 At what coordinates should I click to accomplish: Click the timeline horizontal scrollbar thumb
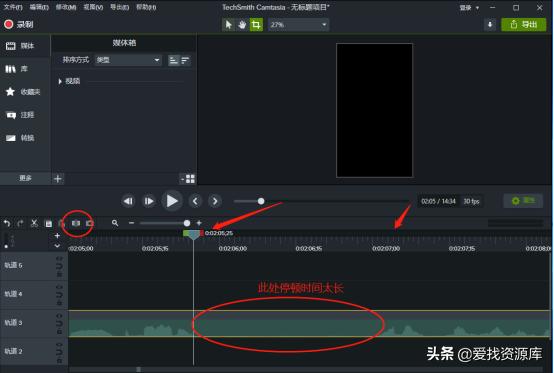pos(138,369)
